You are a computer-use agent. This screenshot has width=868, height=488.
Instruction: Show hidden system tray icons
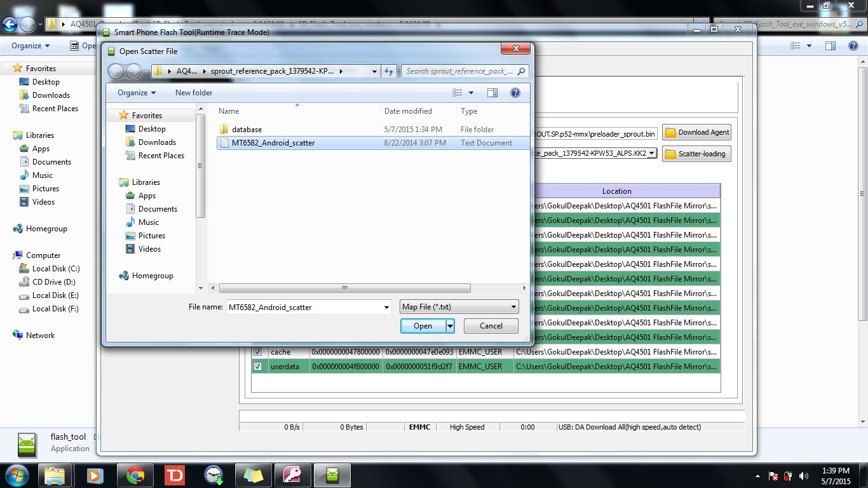click(757, 476)
